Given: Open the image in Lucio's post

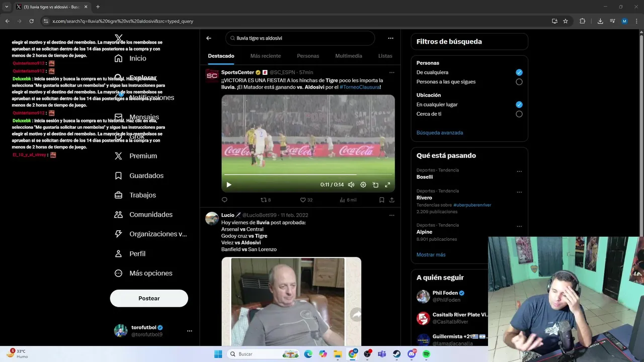Looking at the screenshot, I should pos(291,302).
